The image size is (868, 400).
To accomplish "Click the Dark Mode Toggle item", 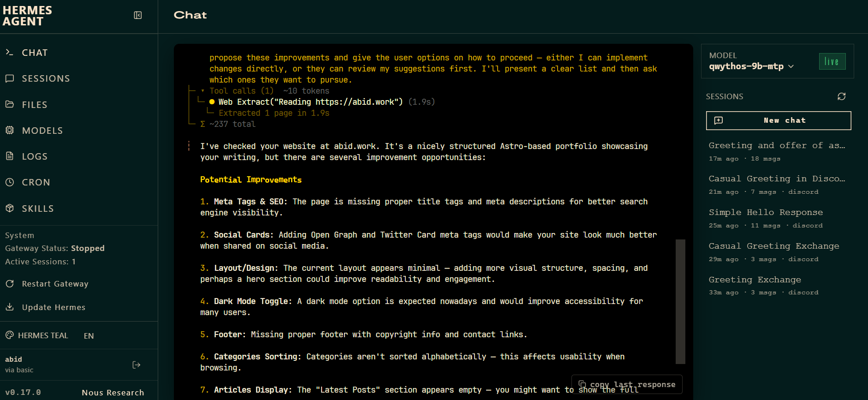I will click(x=422, y=307).
